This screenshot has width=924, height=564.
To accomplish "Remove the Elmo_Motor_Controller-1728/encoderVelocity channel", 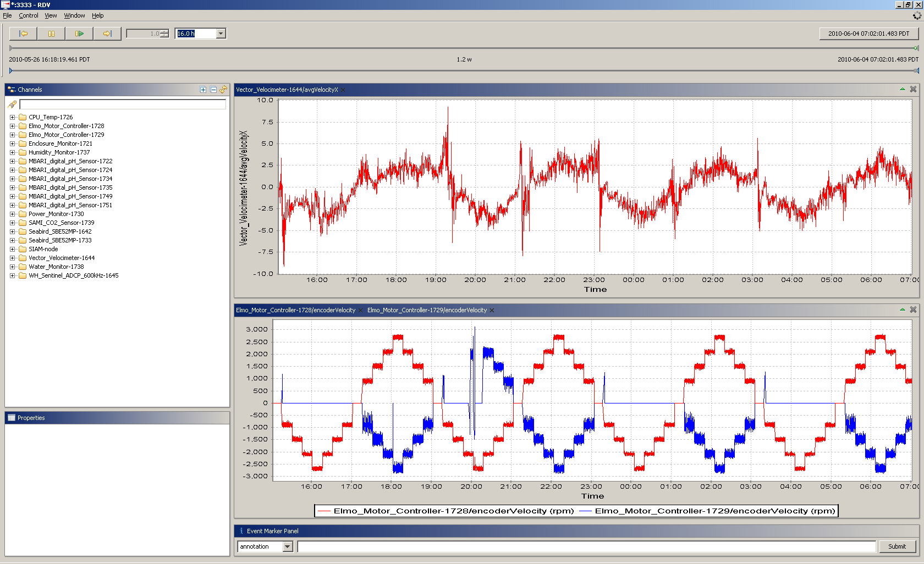I will click(x=361, y=310).
